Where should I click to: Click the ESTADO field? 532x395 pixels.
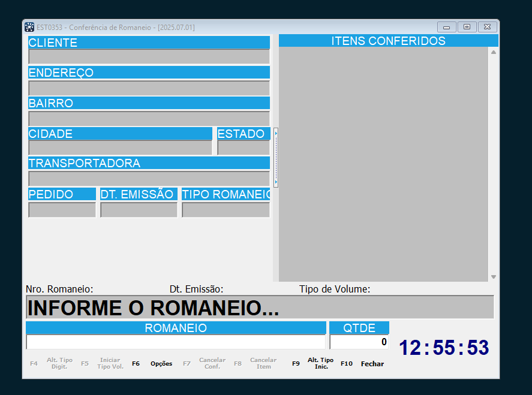[244, 148]
